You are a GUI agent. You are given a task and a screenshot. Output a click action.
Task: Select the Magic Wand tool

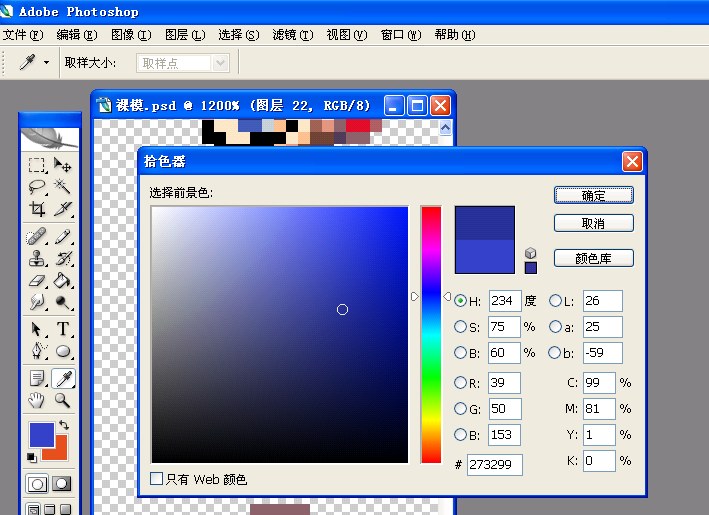tap(62, 187)
